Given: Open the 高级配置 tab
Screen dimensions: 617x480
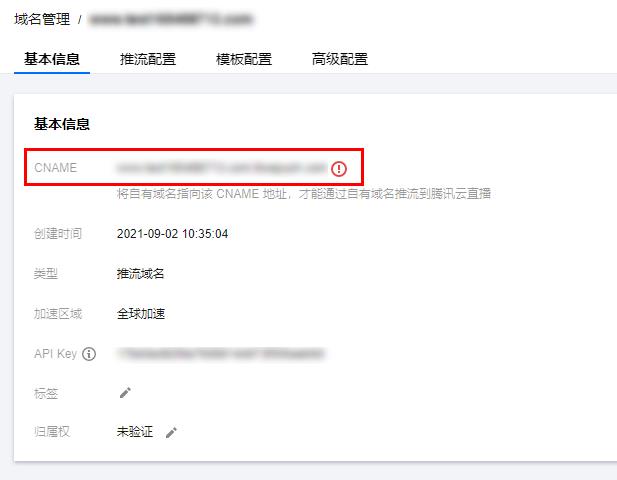Looking at the screenshot, I should (340, 59).
